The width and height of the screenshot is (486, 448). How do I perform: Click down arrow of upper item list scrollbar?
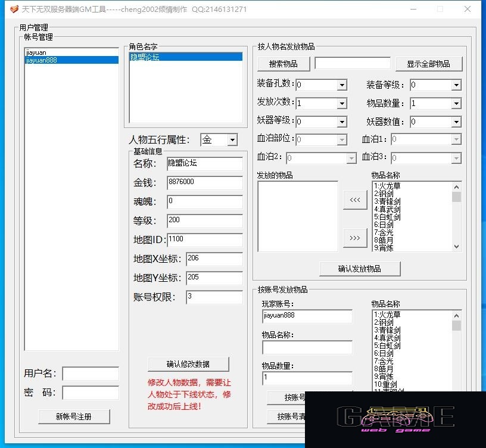tap(456, 247)
